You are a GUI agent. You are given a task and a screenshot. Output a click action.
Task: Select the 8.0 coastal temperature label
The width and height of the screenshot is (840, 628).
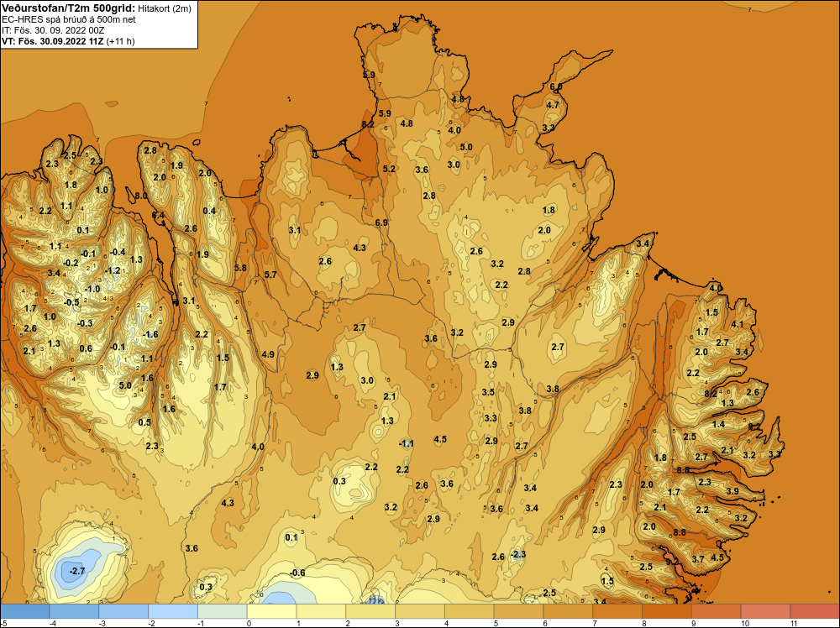(141, 196)
